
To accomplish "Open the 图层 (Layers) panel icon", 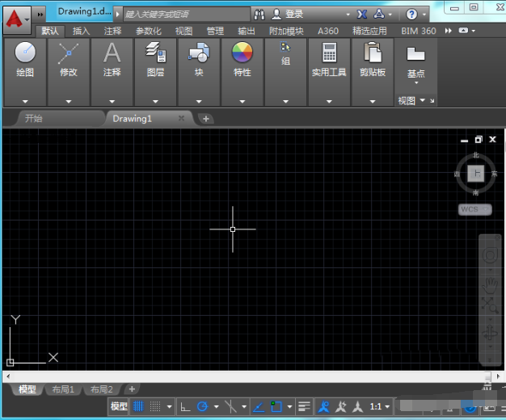I will 155,53.
